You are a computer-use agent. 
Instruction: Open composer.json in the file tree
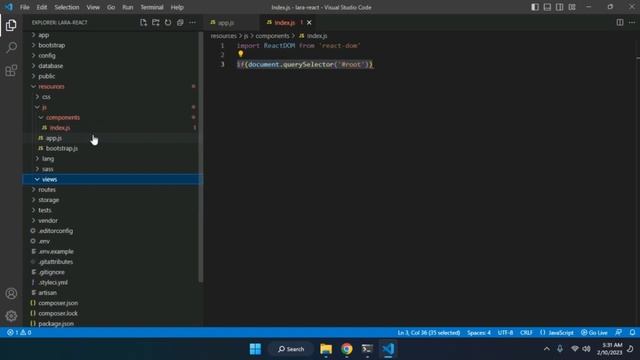(x=112, y=303)
